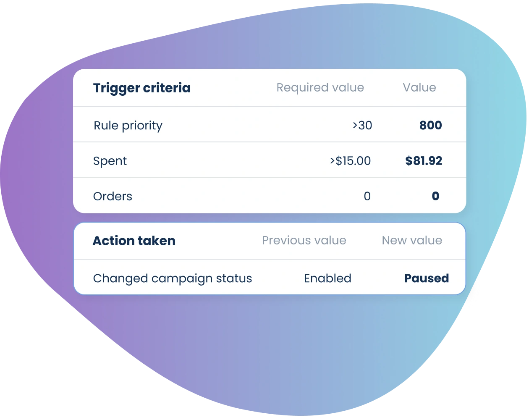Click the >30 required value
The image size is (529, 420).
tap(362, 125)
